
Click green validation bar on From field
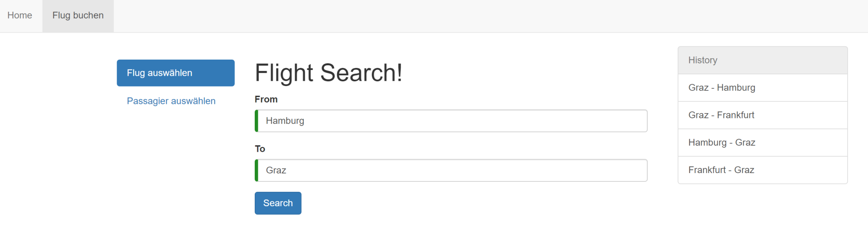(x=256, y=121)
